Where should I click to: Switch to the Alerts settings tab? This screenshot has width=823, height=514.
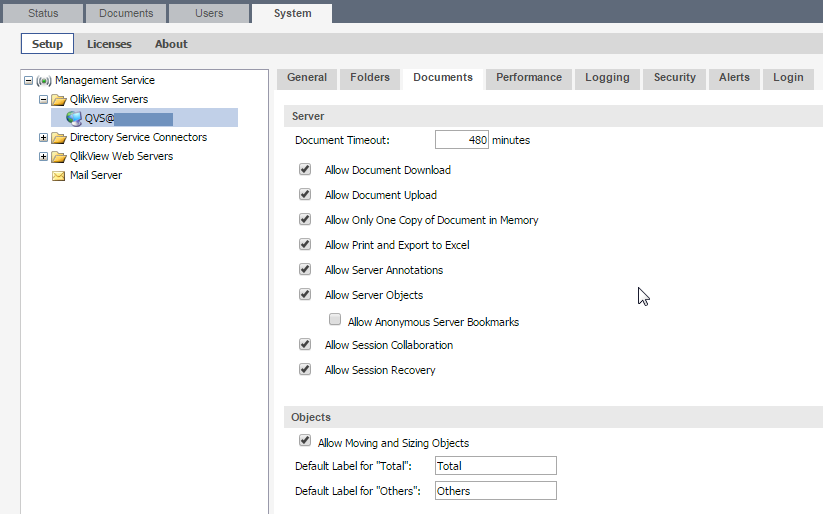[734, 78]
